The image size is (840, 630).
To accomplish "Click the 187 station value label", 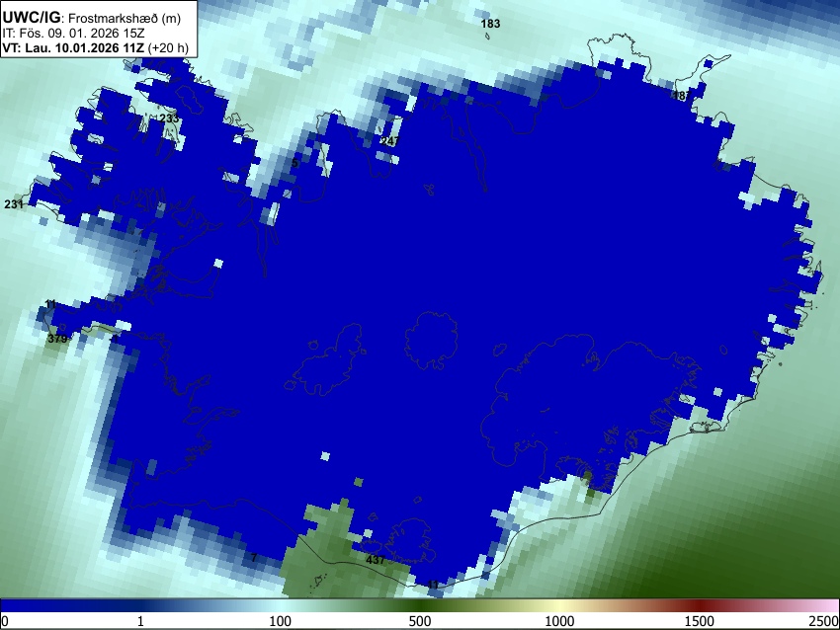I will pyautogui.click(x=682, y=96).
